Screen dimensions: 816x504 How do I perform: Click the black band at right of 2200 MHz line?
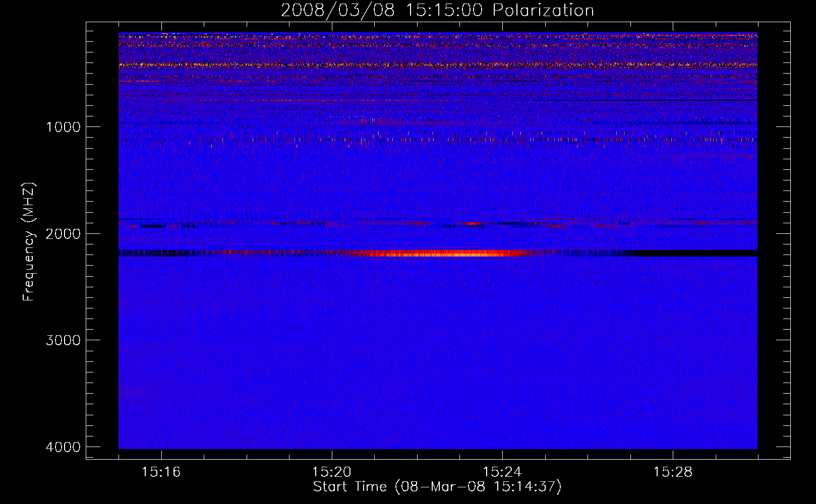(x=698, y=254)
